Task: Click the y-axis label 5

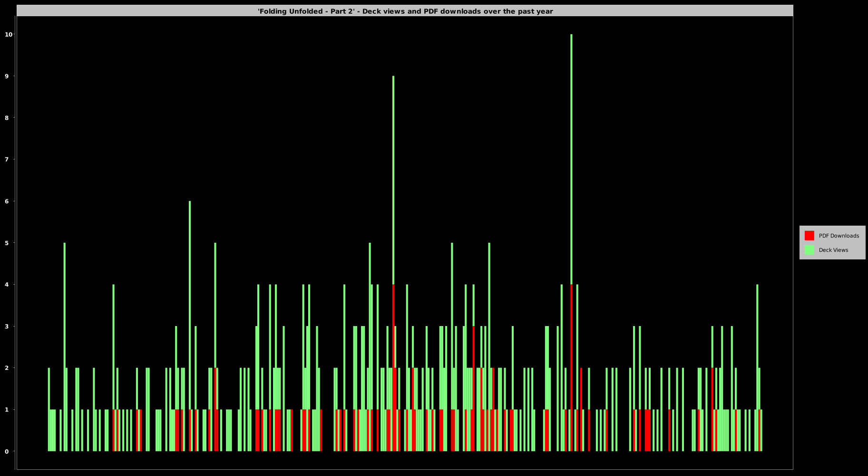Action: 7,243
